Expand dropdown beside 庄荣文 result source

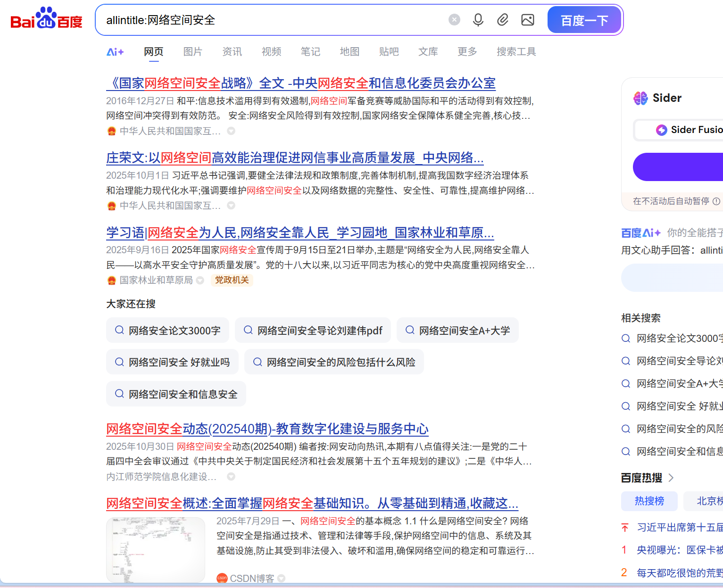tap(231, 206)
